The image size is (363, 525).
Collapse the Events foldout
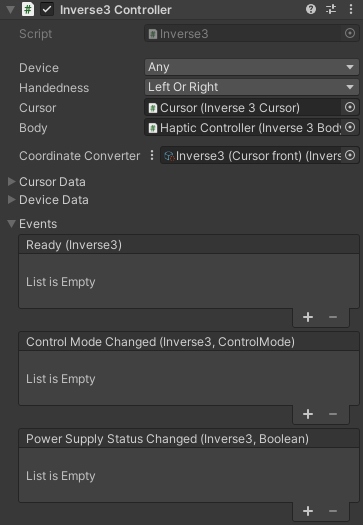coord(11,224)
